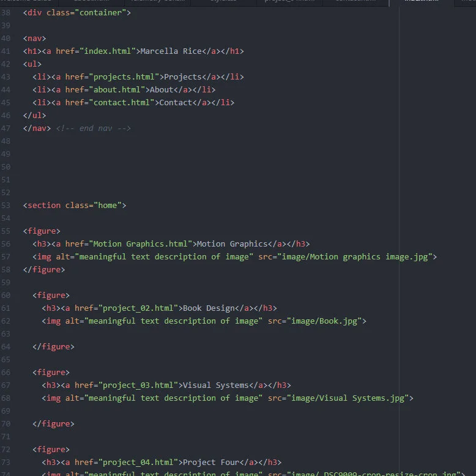The height and width of the screenshot is (476, 476).
Task: Click the <figure> tag on line 55
Action: click(x=42, y=231)
